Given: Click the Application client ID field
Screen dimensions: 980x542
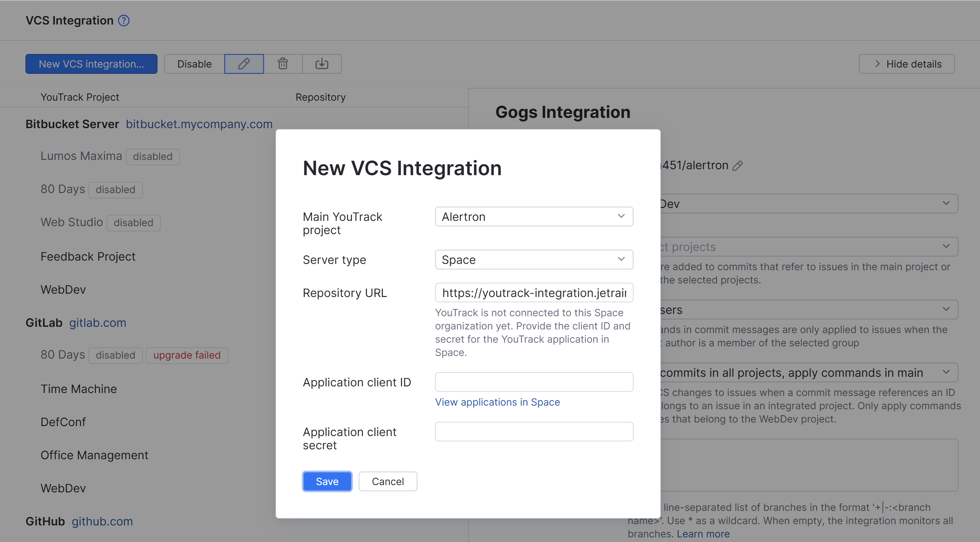Looking at the screenshot, I should click(534, 382).
